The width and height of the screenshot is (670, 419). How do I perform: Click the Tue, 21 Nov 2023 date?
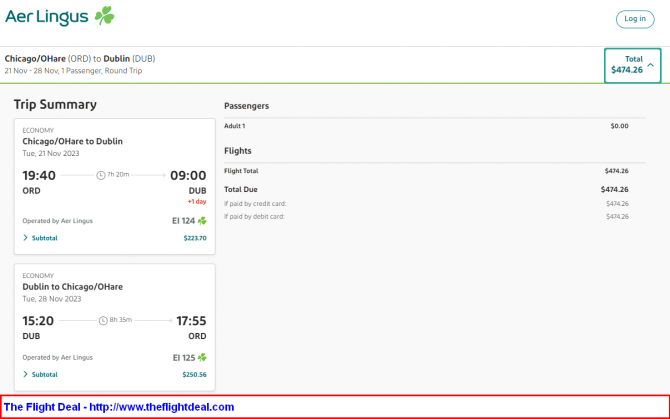51,153
